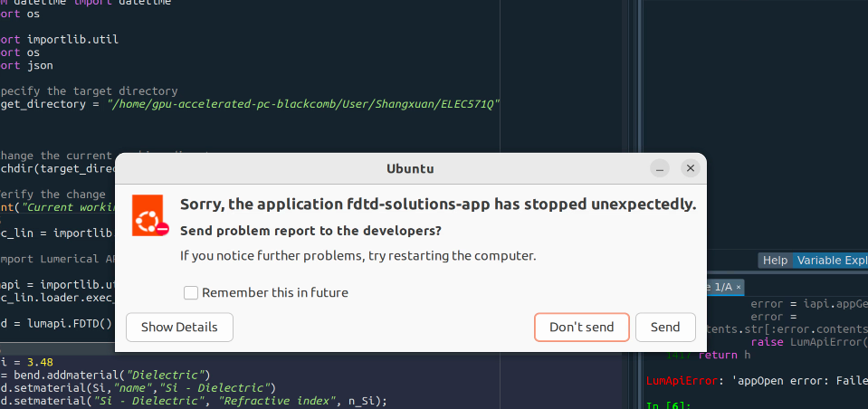Send the problem report to developers
Screen dimensions: 868x409
tap(664, 327)
